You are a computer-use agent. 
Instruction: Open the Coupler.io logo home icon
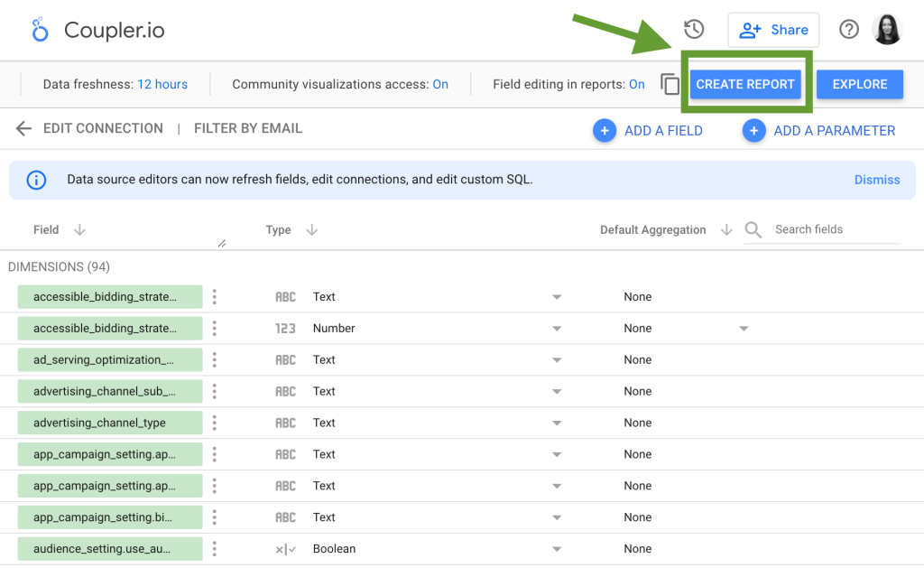40,29
